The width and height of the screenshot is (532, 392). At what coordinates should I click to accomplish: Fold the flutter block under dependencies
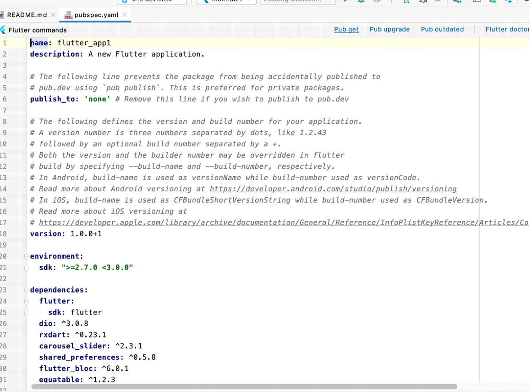click(27, 301)
